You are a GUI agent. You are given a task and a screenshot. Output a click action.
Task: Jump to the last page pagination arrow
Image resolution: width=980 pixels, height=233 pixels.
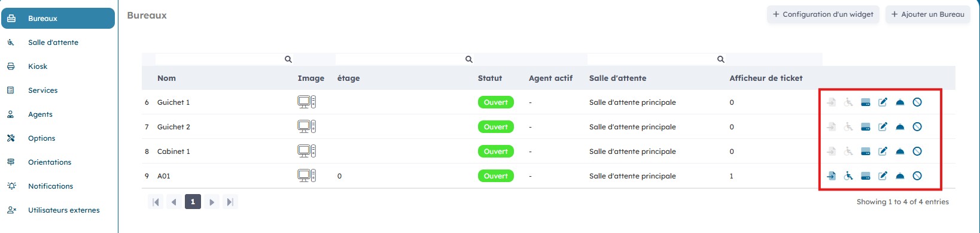(230, 202)
